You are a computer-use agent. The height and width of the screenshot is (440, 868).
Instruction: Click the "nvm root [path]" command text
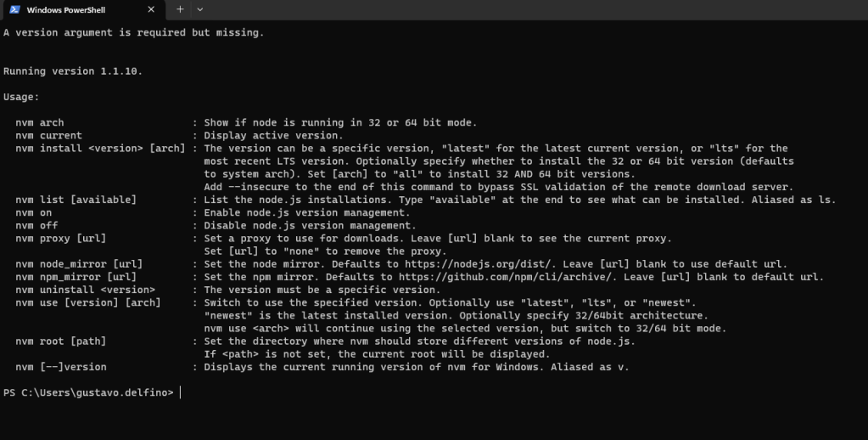[60, 341]
